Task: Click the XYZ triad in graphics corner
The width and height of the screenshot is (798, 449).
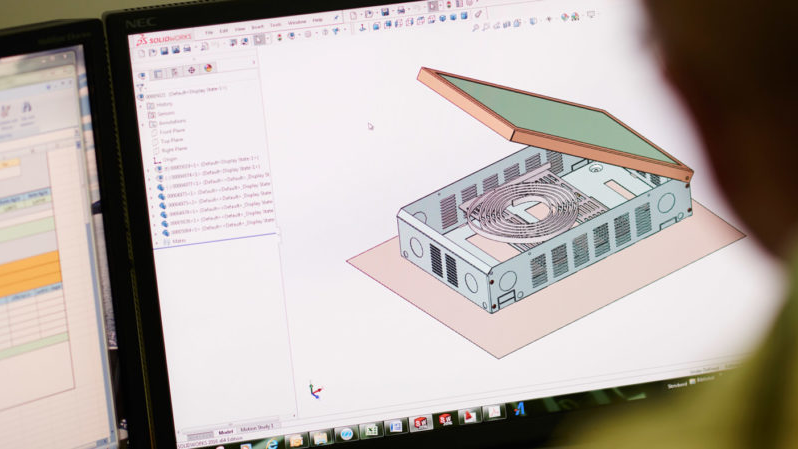Action: [x=315, y=390]
